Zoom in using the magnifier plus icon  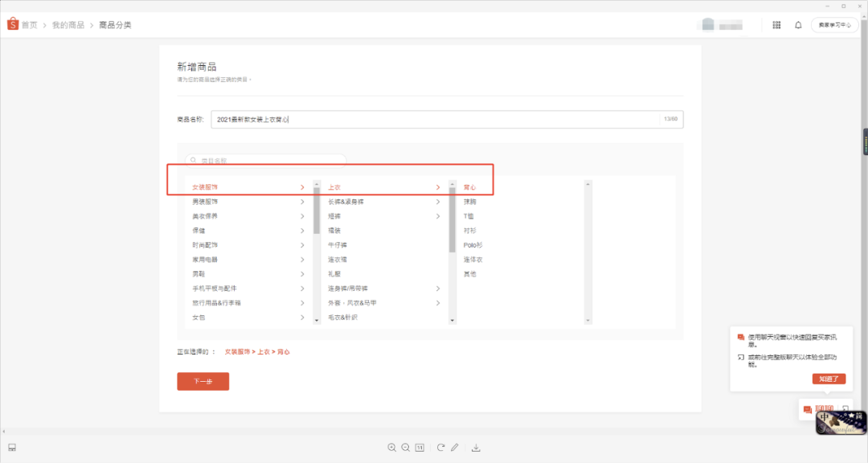[392, 448]
